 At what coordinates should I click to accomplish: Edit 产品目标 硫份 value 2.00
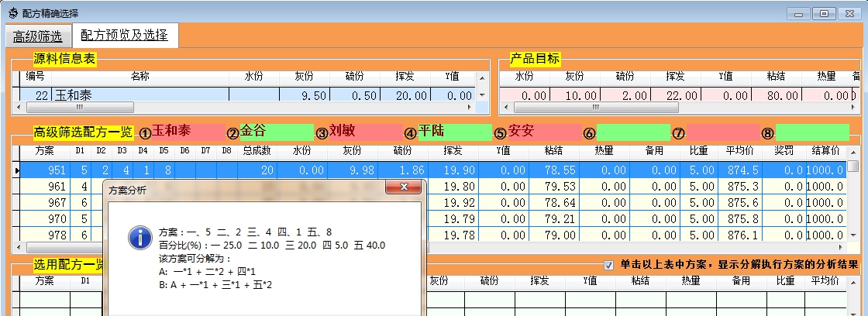tap(625, 95)
